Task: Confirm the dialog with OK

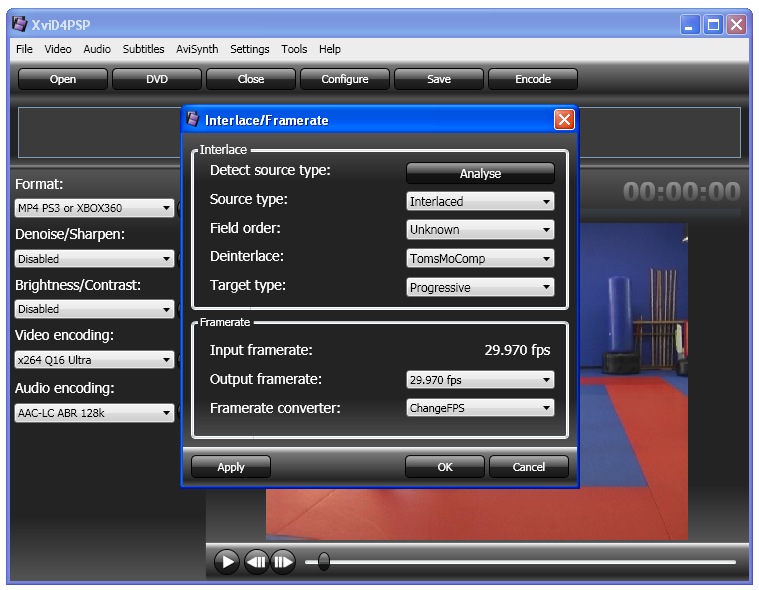Action: tap(444, 467)
